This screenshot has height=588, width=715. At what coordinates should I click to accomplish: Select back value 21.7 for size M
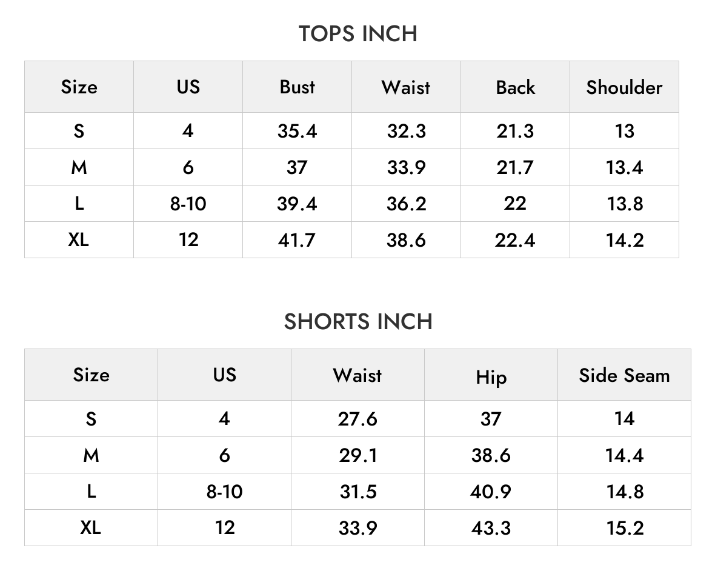[515, 167]
